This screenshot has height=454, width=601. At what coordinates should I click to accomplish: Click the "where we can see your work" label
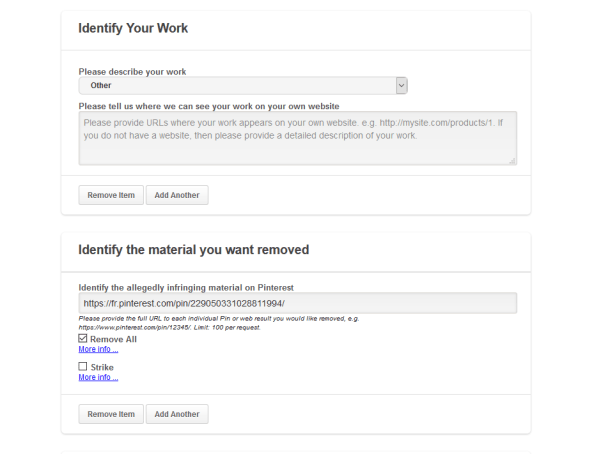[208, 105]
